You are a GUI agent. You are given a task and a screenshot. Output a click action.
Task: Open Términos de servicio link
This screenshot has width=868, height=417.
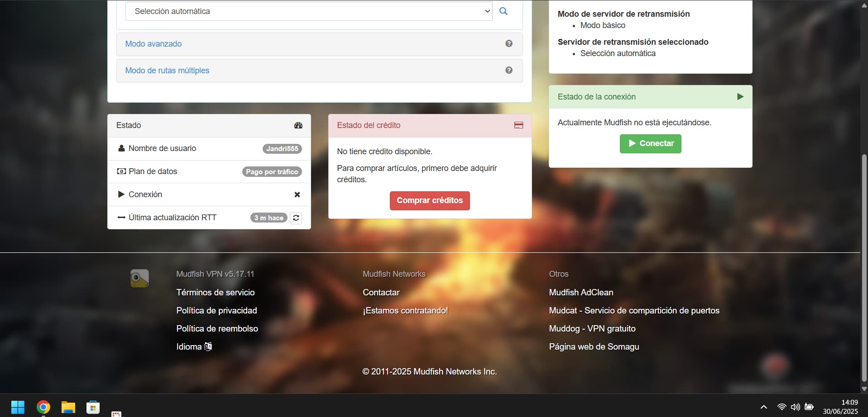click(x=216, y=293)
